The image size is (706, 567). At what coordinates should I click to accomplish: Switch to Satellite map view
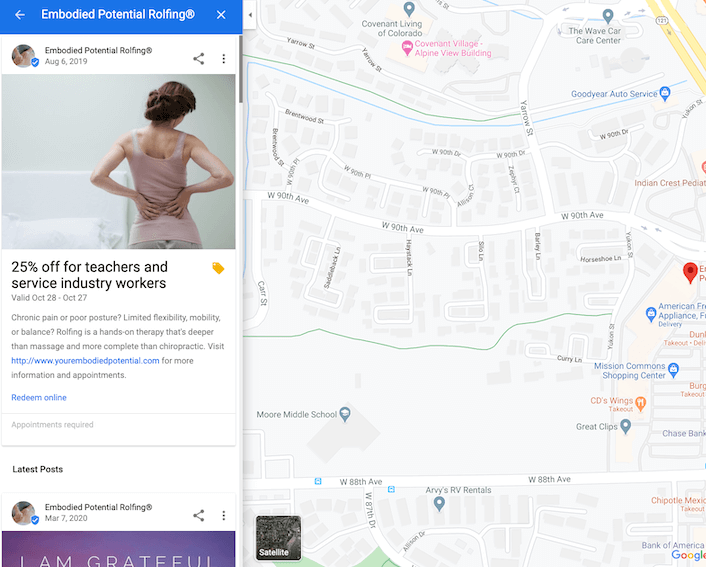[278, 538]
